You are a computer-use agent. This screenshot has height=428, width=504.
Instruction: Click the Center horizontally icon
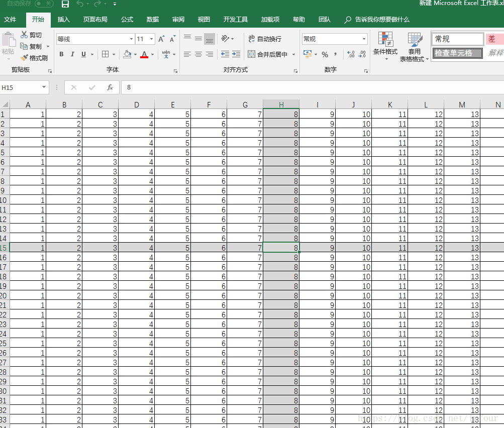click(x=198, y=54)
